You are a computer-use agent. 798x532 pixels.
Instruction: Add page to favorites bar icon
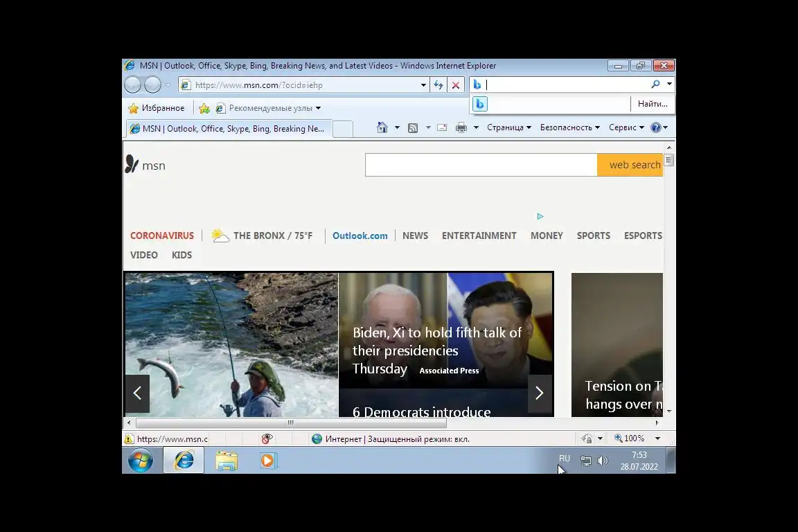204,108
